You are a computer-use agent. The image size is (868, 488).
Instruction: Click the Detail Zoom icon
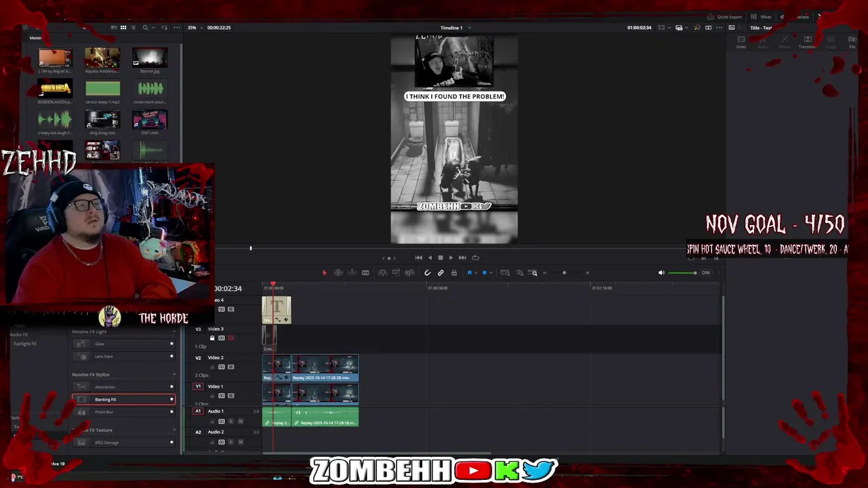click(x=519, y=272)
